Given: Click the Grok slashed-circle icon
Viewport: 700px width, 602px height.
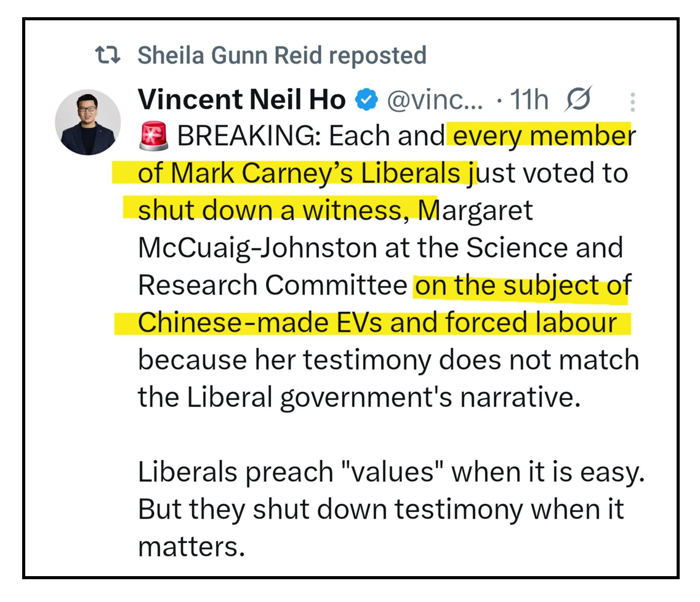Looking at the screenshot, I should 579,100.
